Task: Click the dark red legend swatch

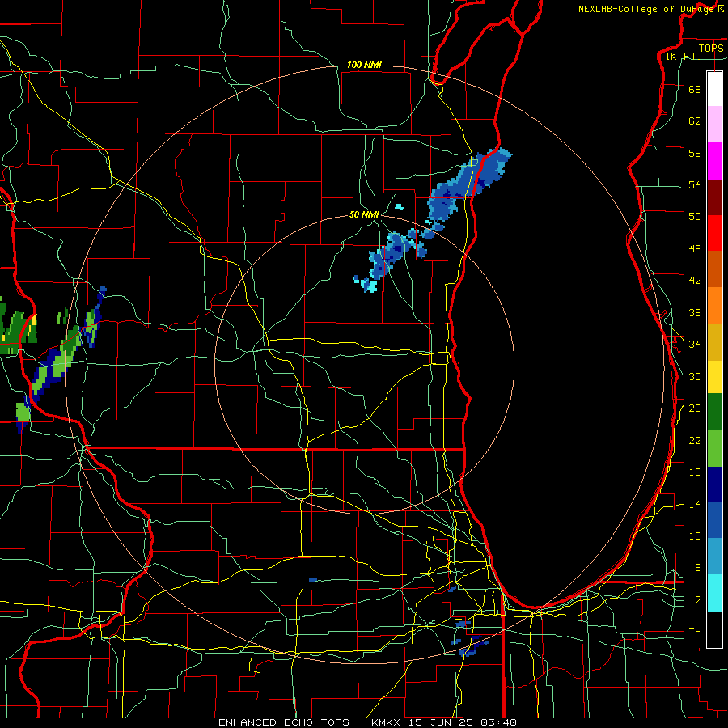Action: [x=714, y=197]
